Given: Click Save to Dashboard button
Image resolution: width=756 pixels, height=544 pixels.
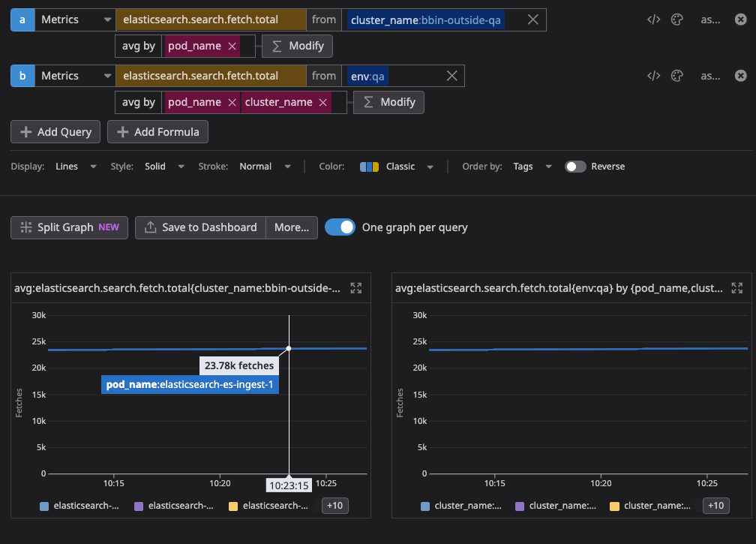Looking at the screenshot, I should (200, 227).
